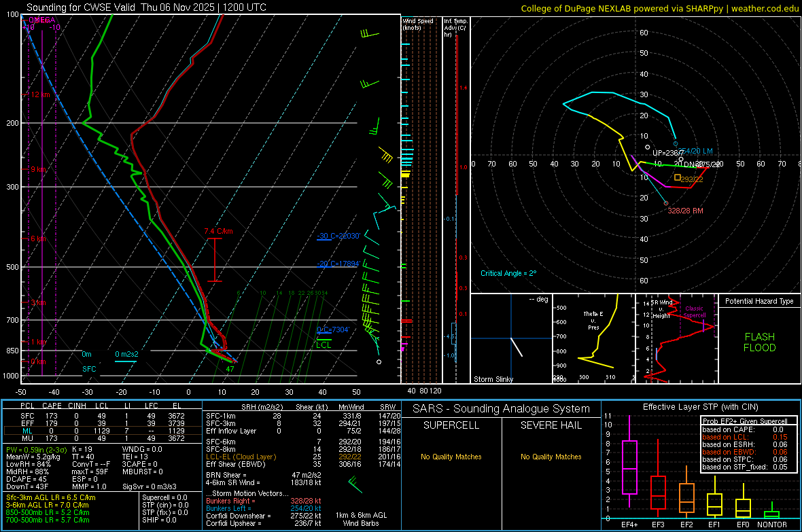Click the -30 C=22030' level label
The width and height of the screenshot is (802, 532).
[x=338, y=236]
